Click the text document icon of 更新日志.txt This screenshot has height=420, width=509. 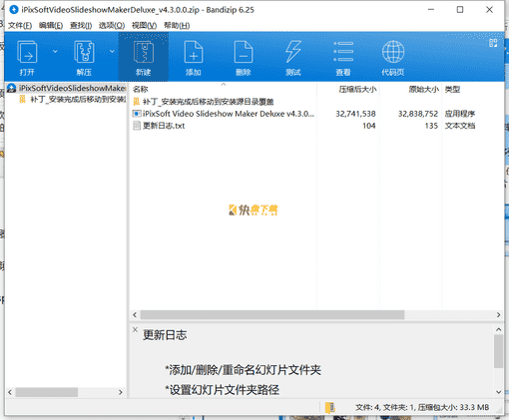point(137,126)
